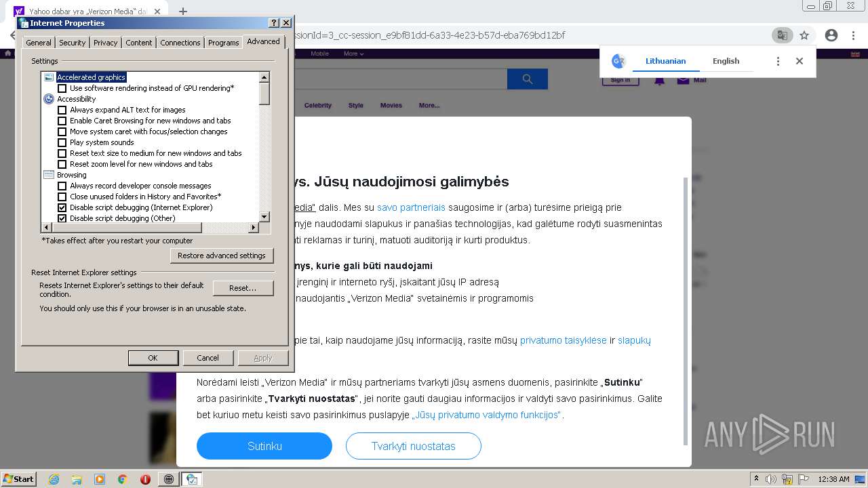Uncheck Disable script debugging (Internet Explorer)
Screen dimensions: 868x488
(62, 207)
